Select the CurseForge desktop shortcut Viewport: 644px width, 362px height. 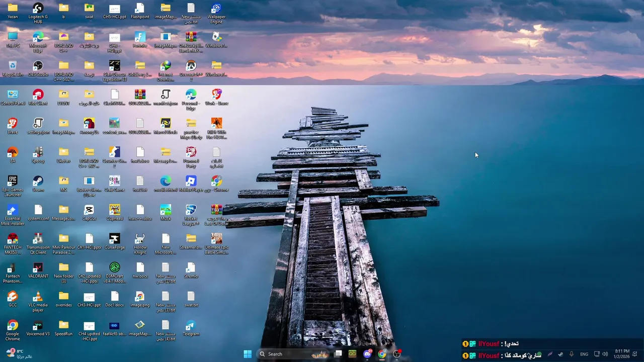[115, 241]
